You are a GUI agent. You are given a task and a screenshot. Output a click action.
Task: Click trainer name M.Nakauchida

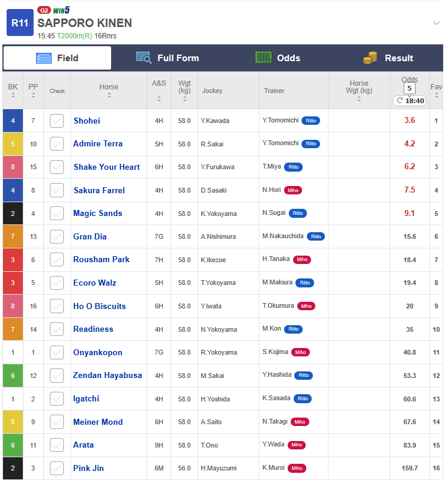point(283,236)
